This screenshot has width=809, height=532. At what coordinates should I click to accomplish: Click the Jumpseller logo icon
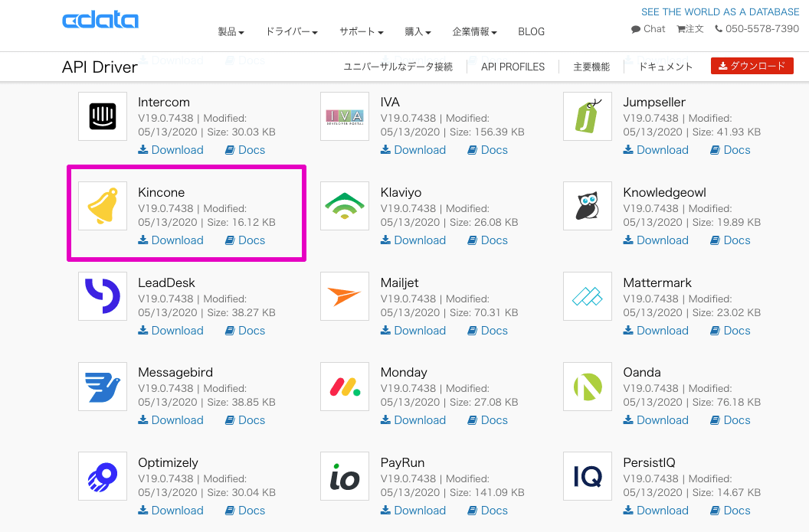[x=588, y=116]
